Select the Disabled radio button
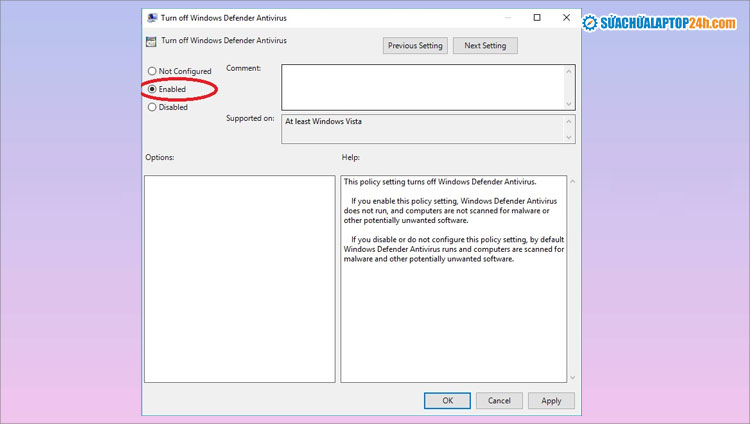This screenshot has width=750, height=425. [x=152, y=107]
